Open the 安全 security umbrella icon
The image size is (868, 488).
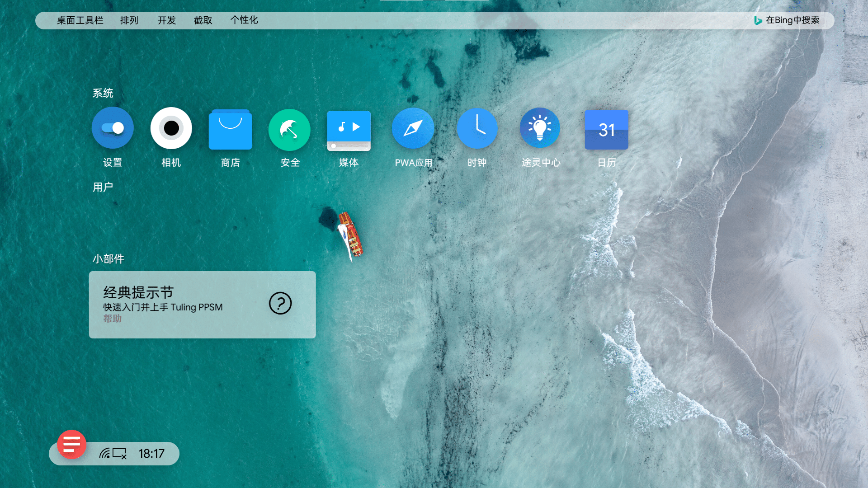tap(289, 130)
